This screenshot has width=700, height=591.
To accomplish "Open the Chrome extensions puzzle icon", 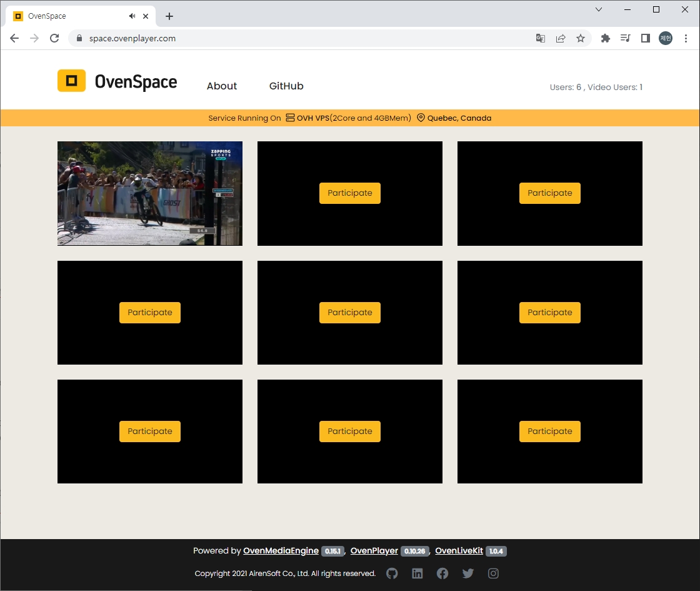I will pos(605,38).
